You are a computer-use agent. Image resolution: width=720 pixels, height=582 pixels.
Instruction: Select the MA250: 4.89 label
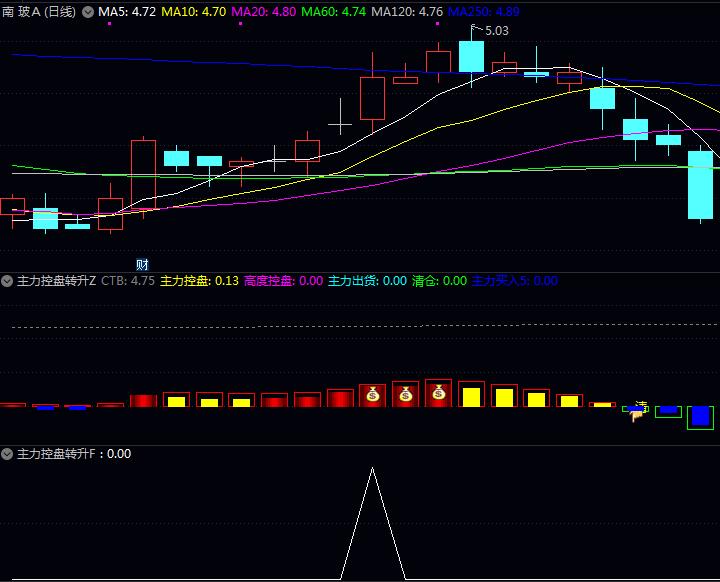(x=484, y=12)
